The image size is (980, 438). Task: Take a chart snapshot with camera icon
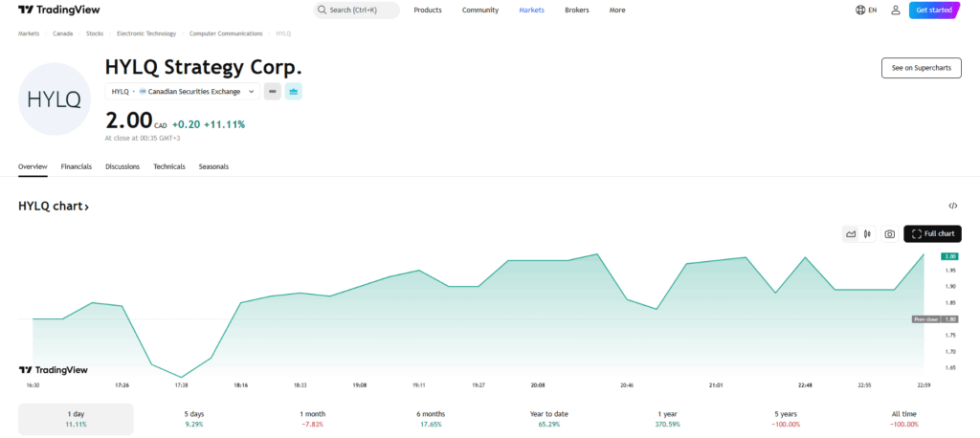(x=890, y=234)
